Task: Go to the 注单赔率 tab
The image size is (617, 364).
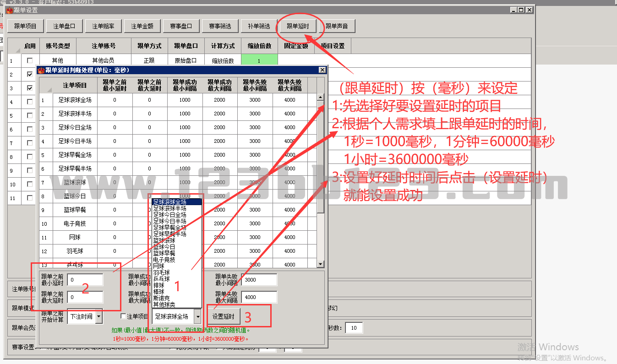Action: point(103,27)
